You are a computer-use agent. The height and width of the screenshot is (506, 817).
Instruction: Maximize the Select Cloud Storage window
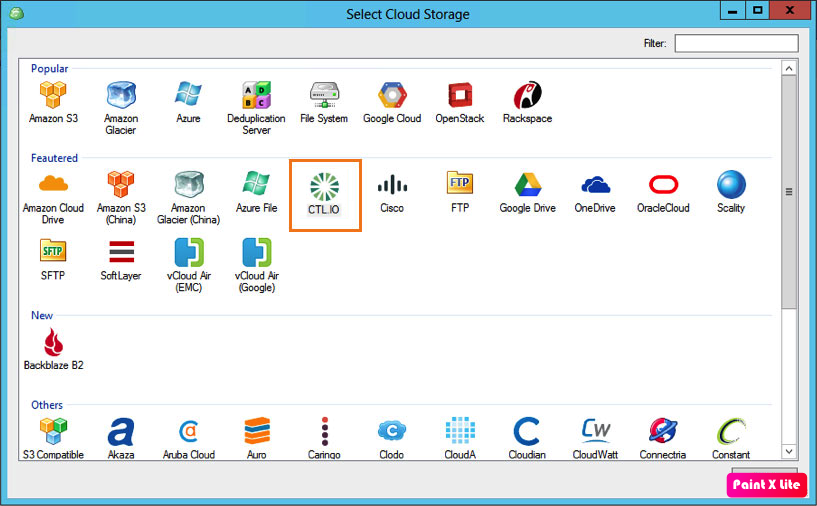[x=757, y=10]
